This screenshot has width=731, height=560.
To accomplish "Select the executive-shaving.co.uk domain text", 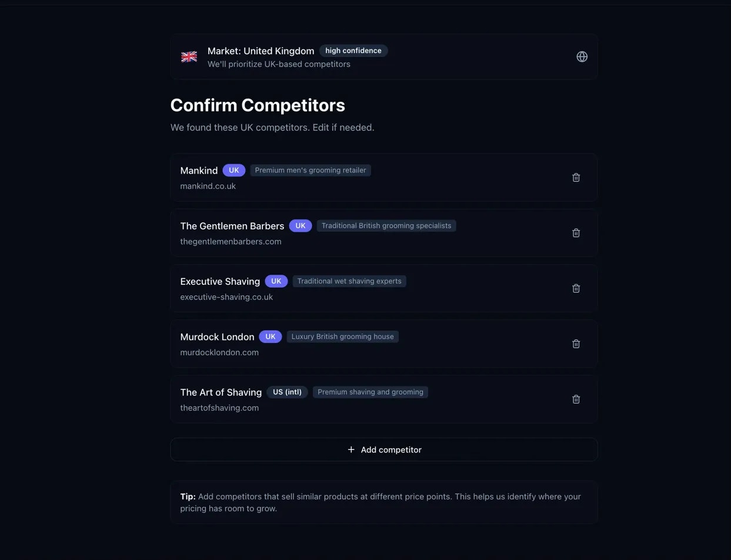I will coord(226,297).
